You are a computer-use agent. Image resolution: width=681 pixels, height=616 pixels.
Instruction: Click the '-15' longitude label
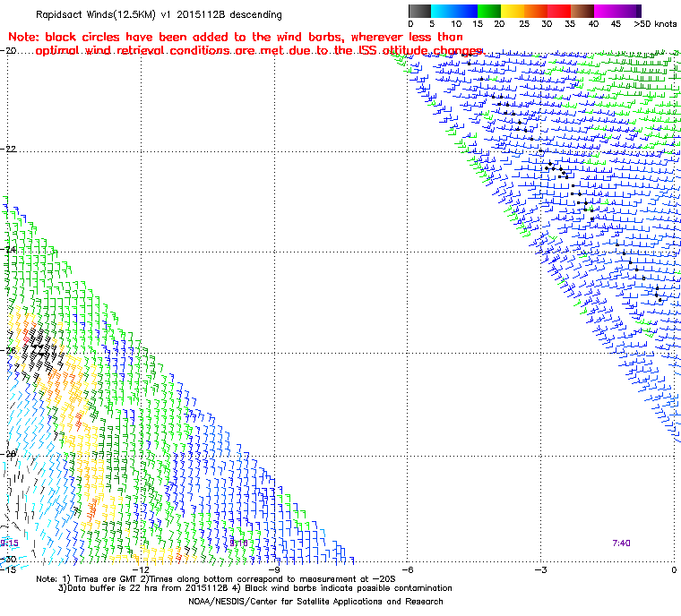[x=8, y=569]
